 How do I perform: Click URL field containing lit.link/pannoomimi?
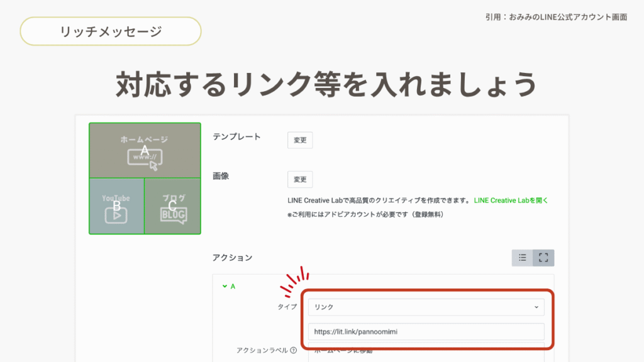[426, 332]
